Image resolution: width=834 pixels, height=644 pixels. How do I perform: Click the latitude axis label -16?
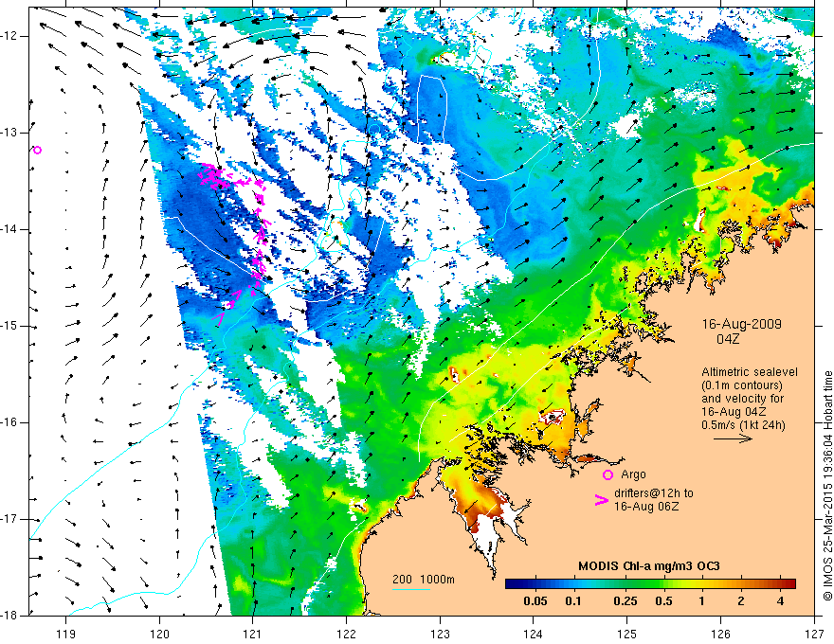pyautogui.click(x=9, y=422)
